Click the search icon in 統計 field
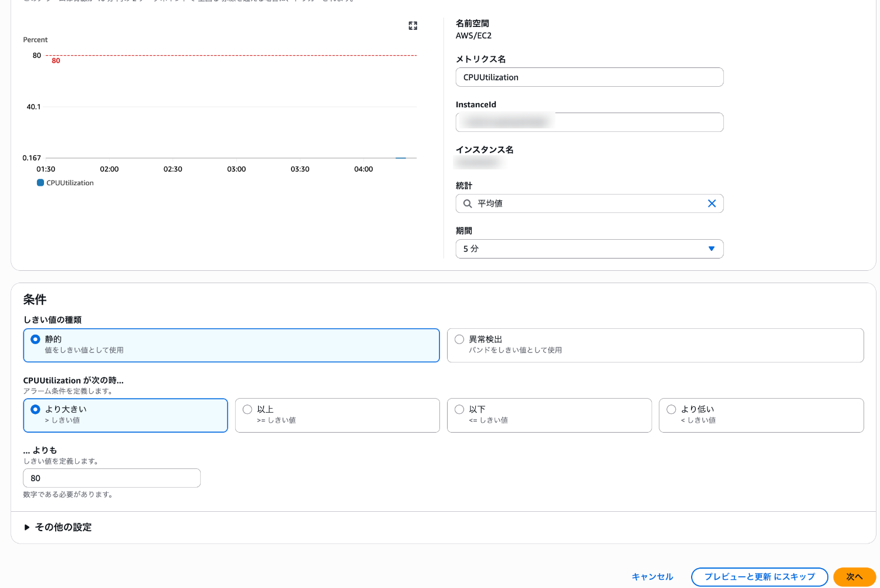The image size is (880, 588). coord(468,203)
